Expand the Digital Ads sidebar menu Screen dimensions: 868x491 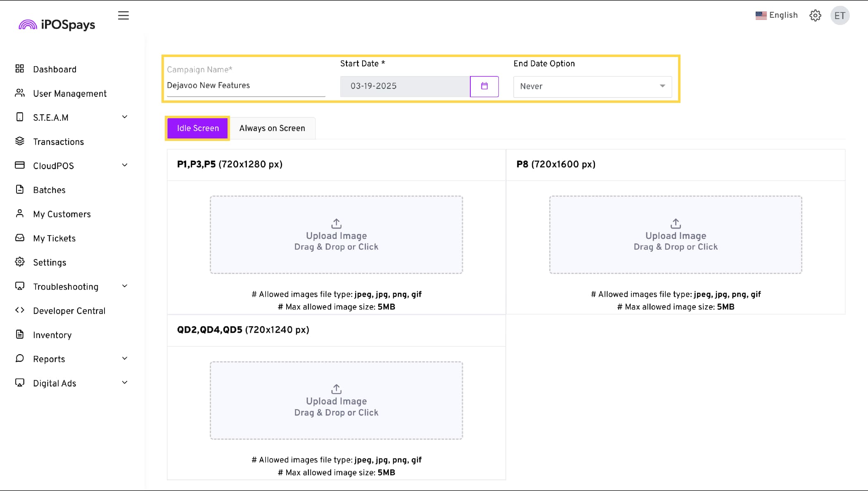tap(125, 383)
